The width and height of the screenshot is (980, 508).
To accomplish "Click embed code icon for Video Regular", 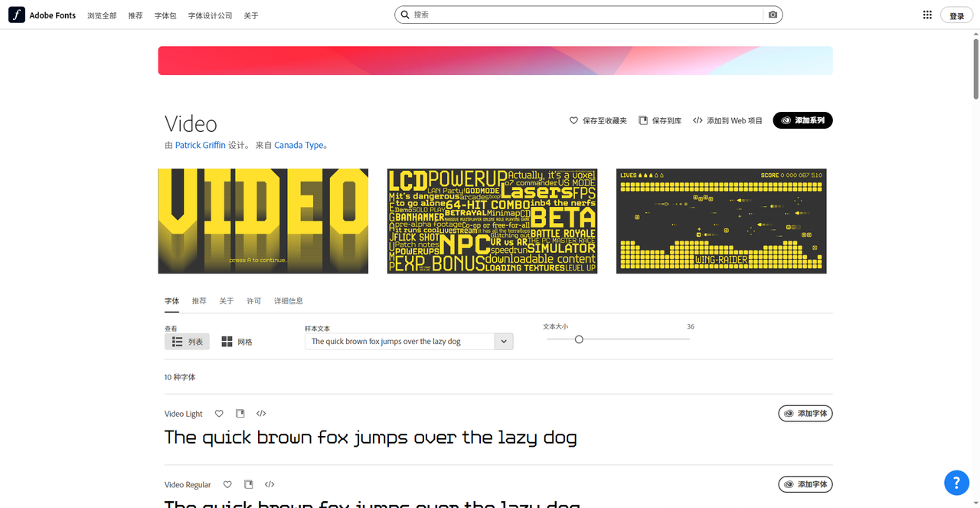I will click(x=269, y=484).
